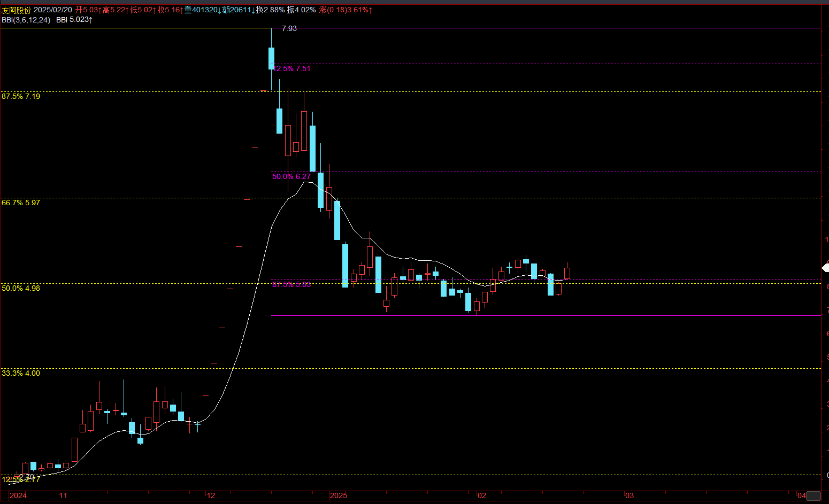Click the tall cyan candle at the 7.93 peak
The height and width of the screenshot is (504, 829).
(x=271, y=58)
